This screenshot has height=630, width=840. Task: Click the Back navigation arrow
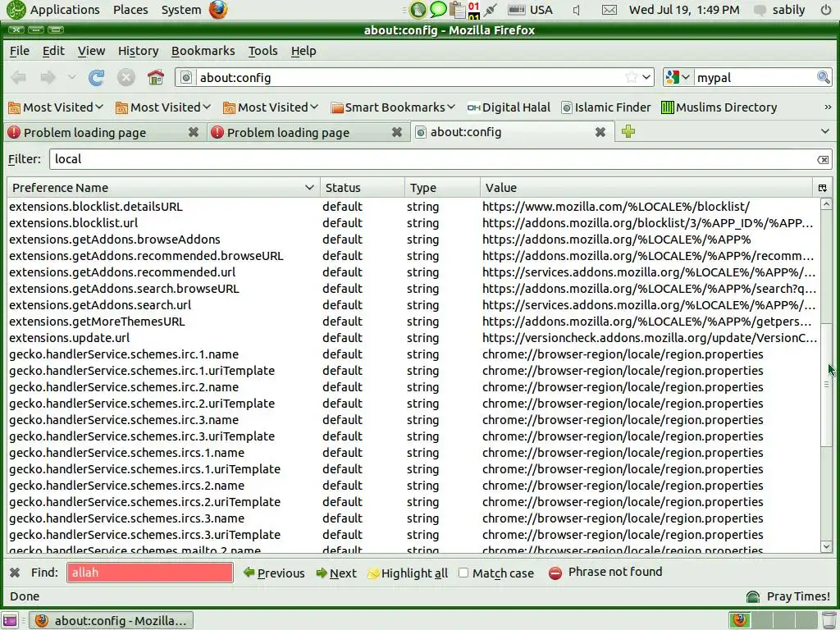19,78
